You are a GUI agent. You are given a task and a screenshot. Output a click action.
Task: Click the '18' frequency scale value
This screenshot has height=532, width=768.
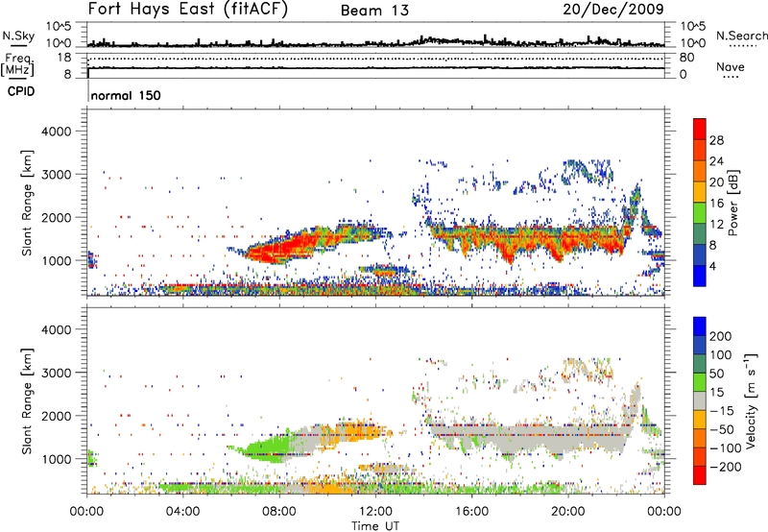pos(64,58)
